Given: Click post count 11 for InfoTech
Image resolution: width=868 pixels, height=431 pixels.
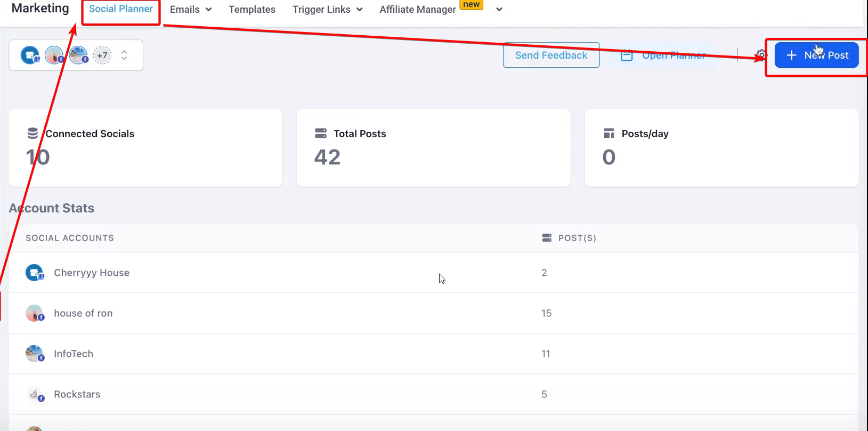Looking at the screenshot, I should coord(546,354).
